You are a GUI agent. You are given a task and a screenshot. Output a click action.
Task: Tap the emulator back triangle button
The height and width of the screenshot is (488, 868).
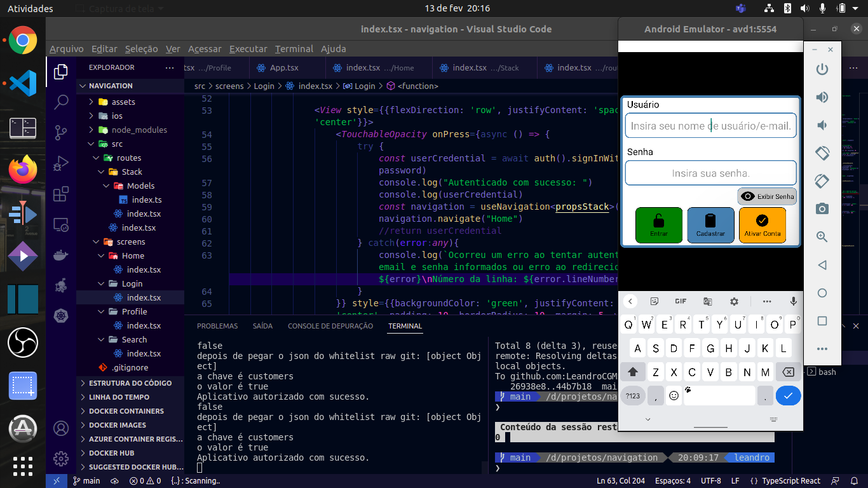[822, 265]
